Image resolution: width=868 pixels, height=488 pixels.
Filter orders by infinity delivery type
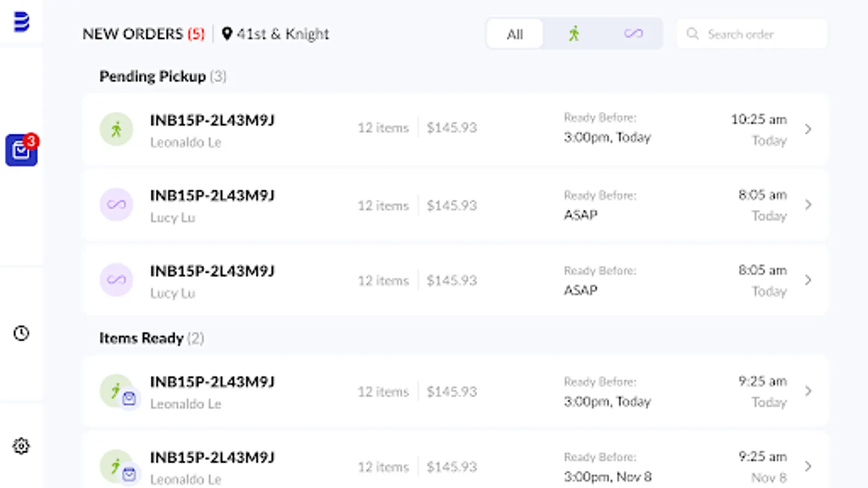point(633,34)
